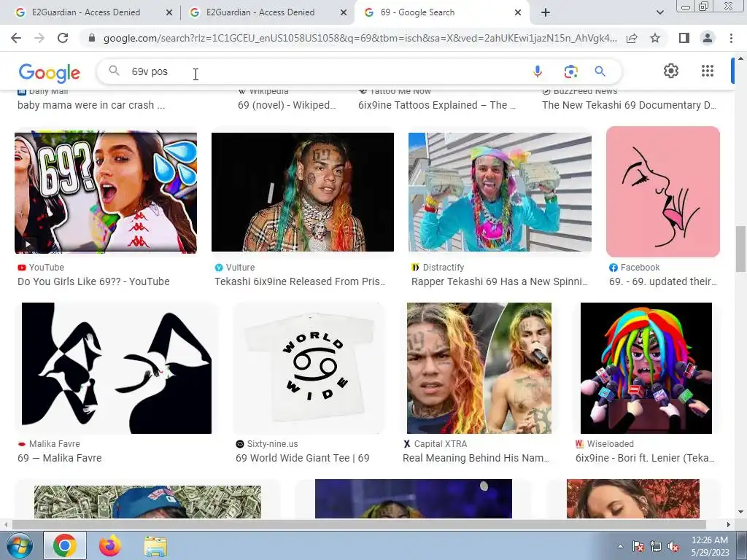The image size is (747, 560).
Task: Open link '6ix9ine Tattoos Explained – The ...'
Action: (x=437, y=105)
